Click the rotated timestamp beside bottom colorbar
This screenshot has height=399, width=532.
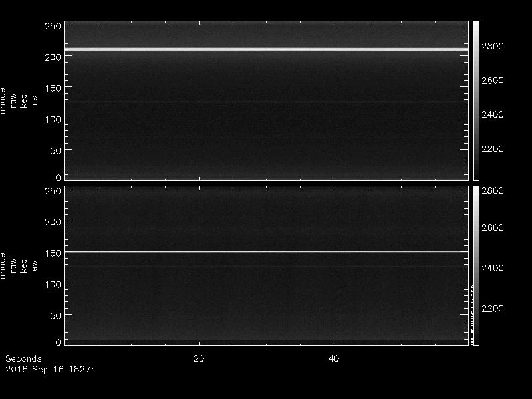[472, 315]
